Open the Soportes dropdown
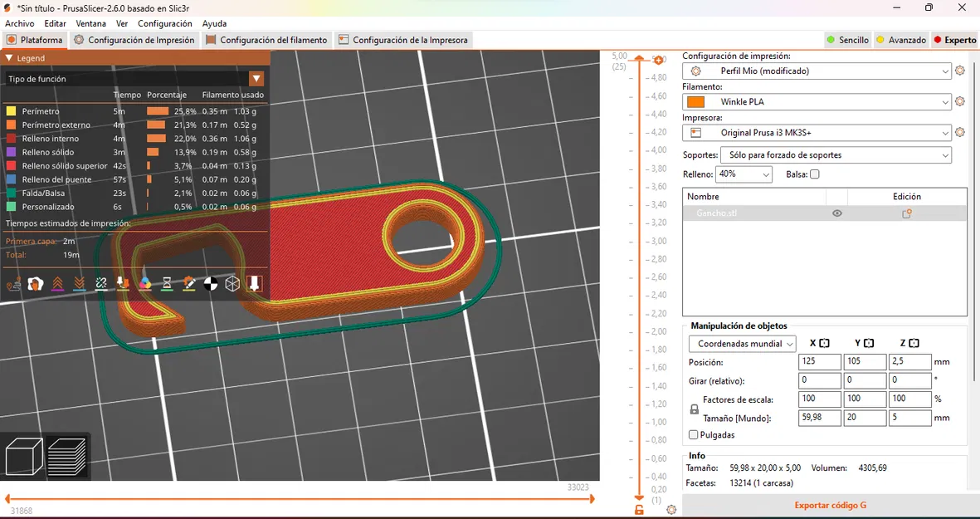This screenshot has width=980, height=519. point(836,155)
